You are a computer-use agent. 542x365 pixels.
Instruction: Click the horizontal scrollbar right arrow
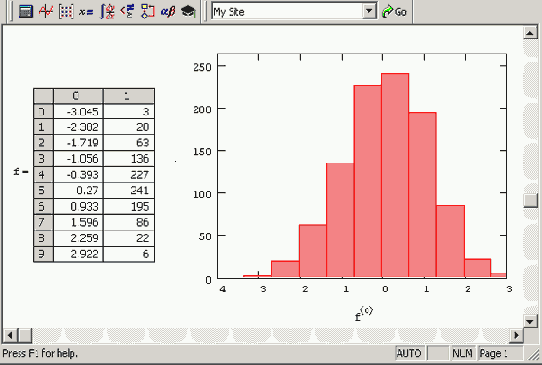pos(517,335)
